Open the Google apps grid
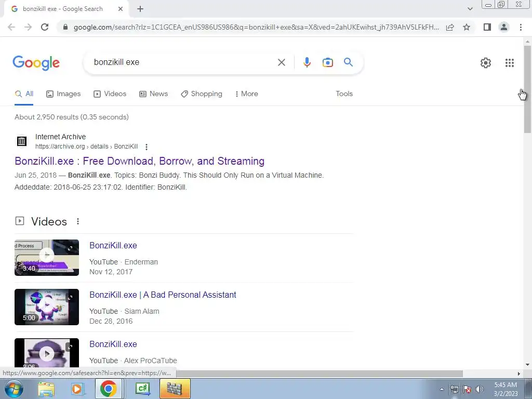 [510, 63]
